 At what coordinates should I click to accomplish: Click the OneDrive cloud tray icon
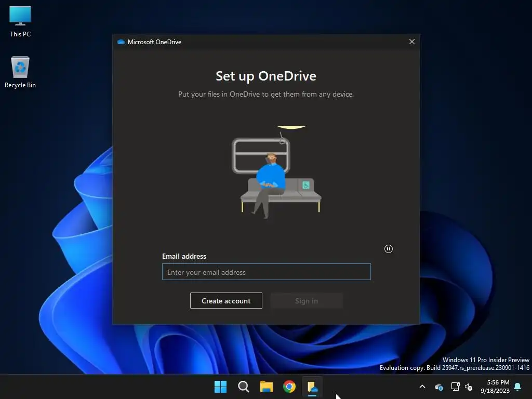(438, 387)
